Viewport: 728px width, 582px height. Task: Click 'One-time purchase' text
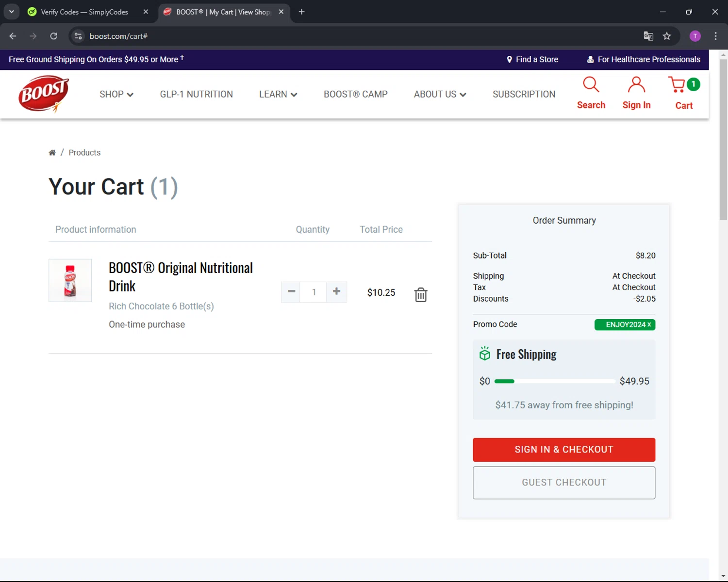pyautogui.click(x=147, y=324)
